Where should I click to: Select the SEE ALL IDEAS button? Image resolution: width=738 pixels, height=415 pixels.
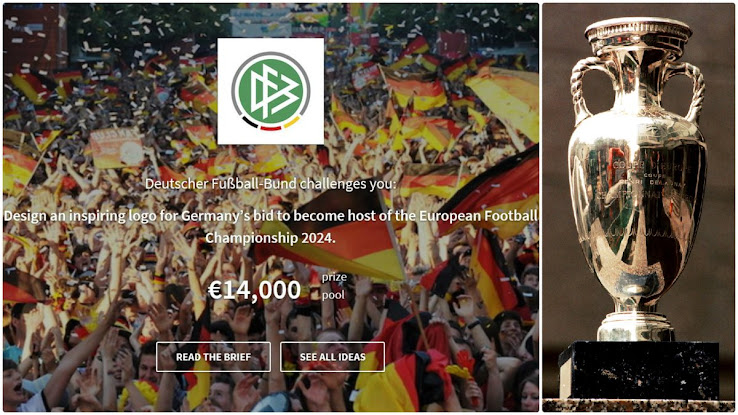332,357
